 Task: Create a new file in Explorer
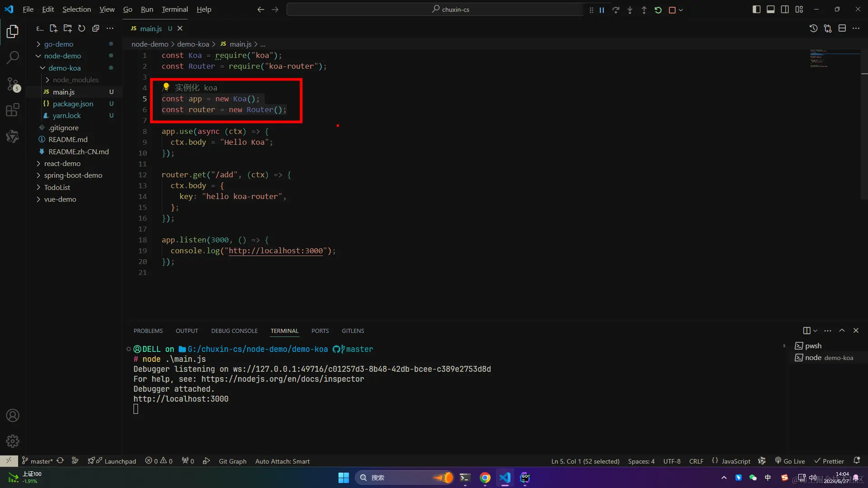click(x=53, y=28)
